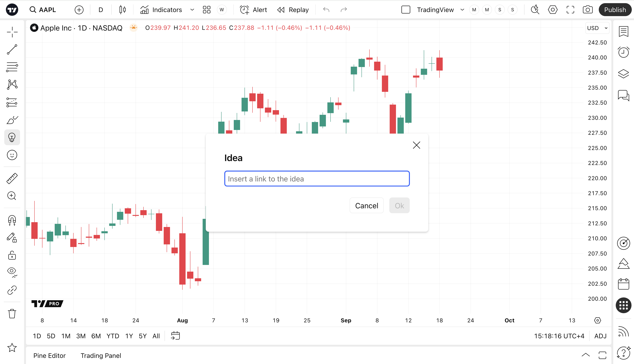Open the candlestick chart style picker

click(x=122, y=10)
